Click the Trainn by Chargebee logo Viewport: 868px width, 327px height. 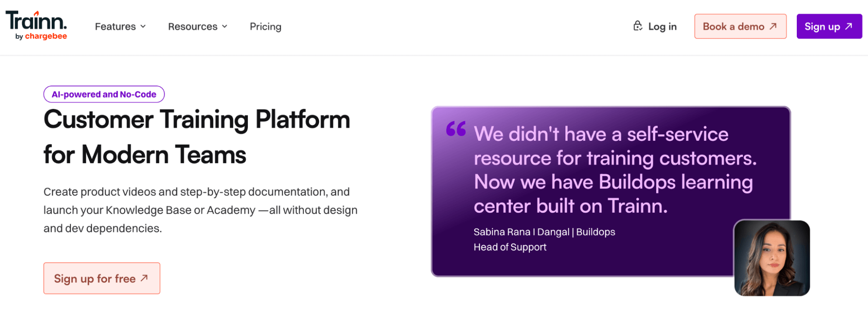36,26
